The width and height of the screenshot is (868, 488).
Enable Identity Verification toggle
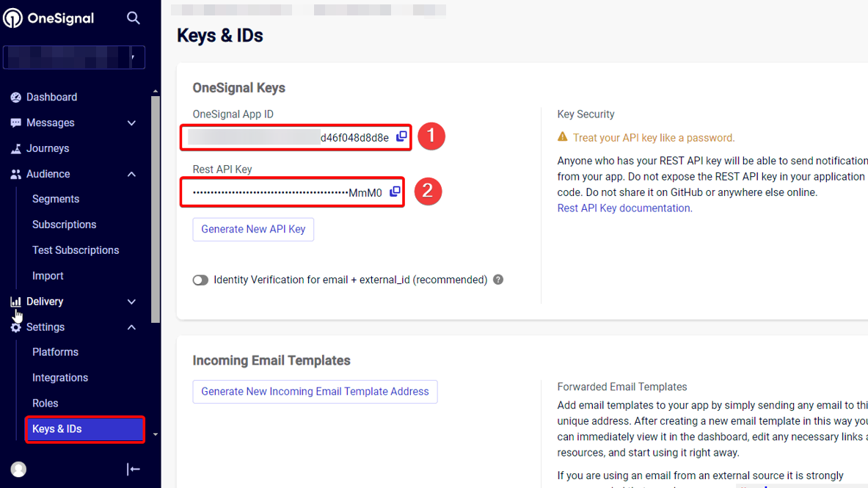(200, 280)
